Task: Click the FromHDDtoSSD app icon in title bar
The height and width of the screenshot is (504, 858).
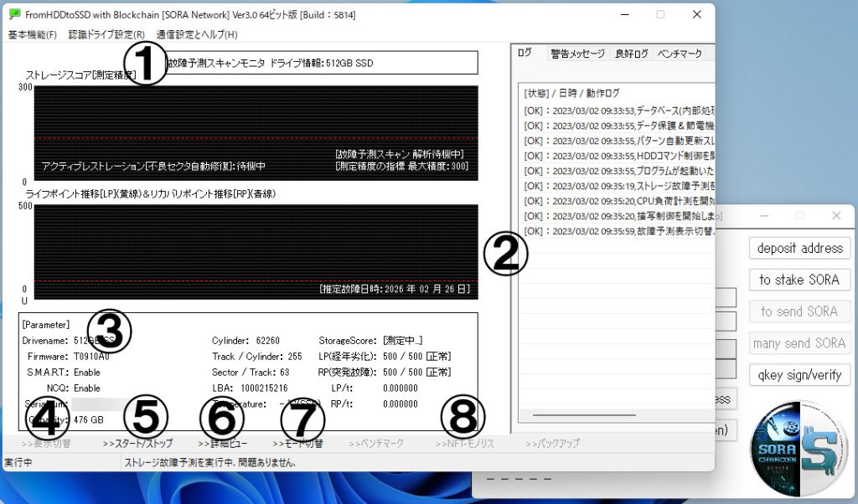Action: pyautogui.click(x=15, y=14)
